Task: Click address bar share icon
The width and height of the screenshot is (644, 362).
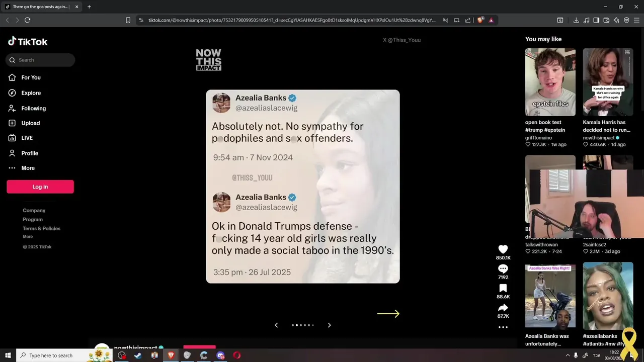Action: (x=468, y=20)
